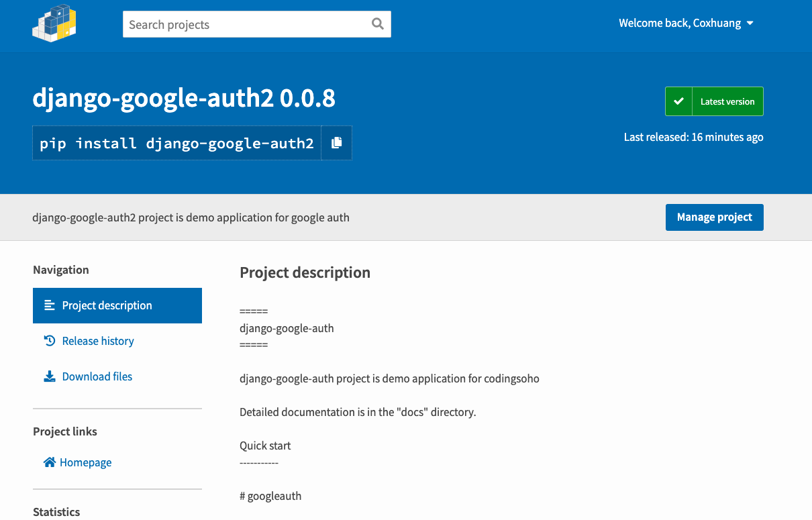Open Manage project
This screenshot has height=520, width=812.
coord(715,217)
